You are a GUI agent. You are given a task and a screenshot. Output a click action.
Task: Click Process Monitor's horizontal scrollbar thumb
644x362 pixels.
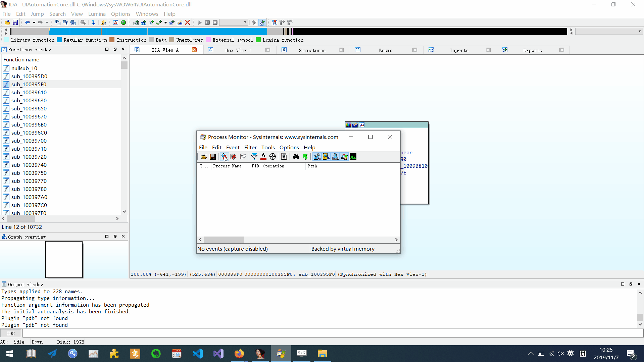[x=224, y=240]
